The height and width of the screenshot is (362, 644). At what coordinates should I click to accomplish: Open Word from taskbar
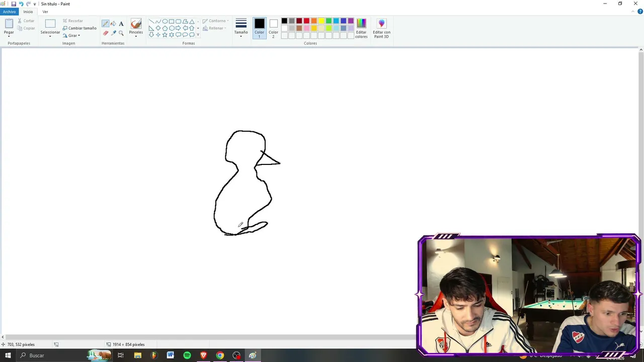point(171,355)
